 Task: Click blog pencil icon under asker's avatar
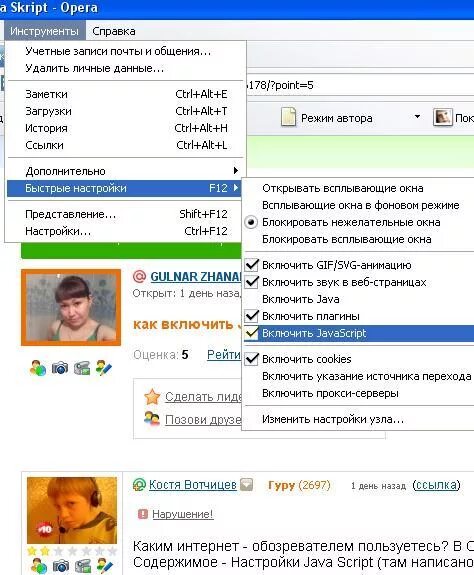104,368
